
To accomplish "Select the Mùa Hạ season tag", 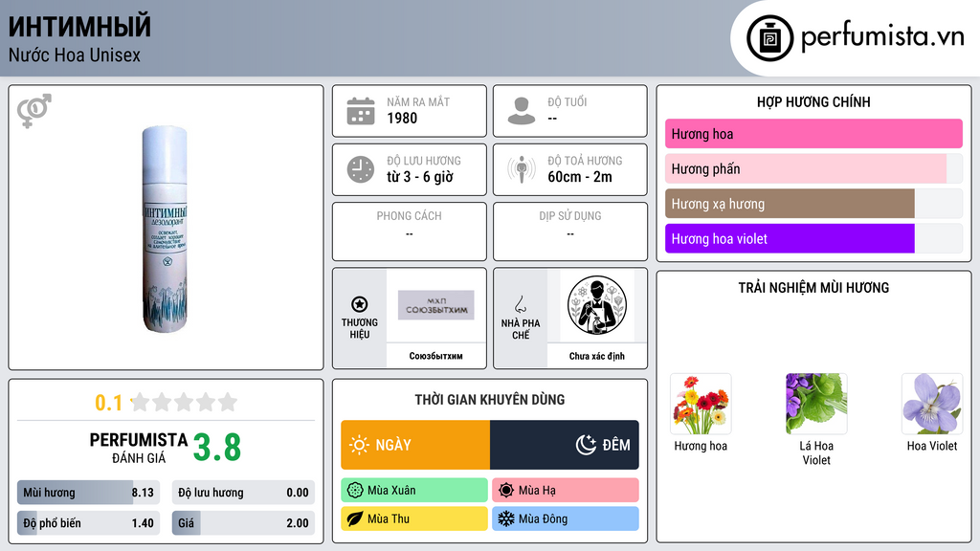I will (x=566, y=491).
